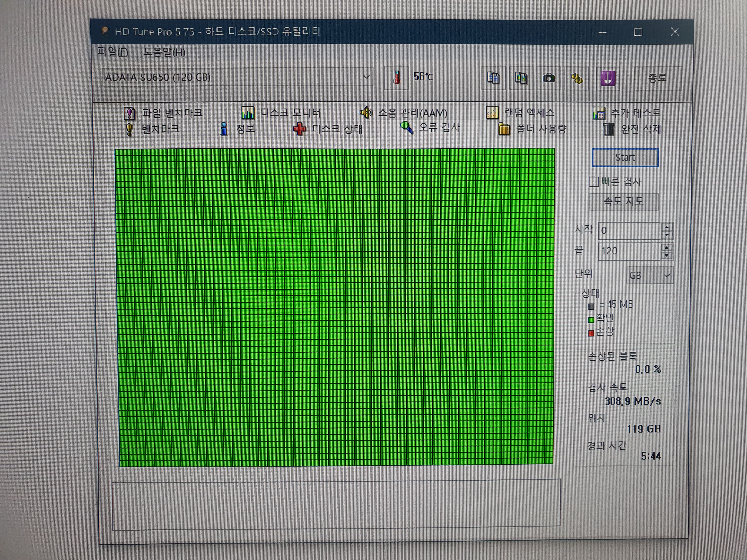The height and width of the screenshot is (560, 747).
Task: Click the gray 45 MB legend swatch
Action: 591,306
